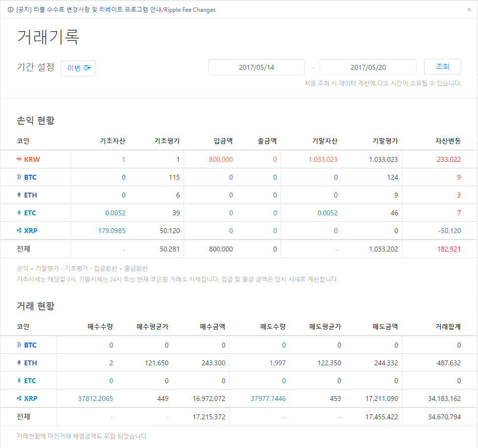Click the 기초평가 column header
This screenshot has width=478, height=448.
click(x=167, y=141)
